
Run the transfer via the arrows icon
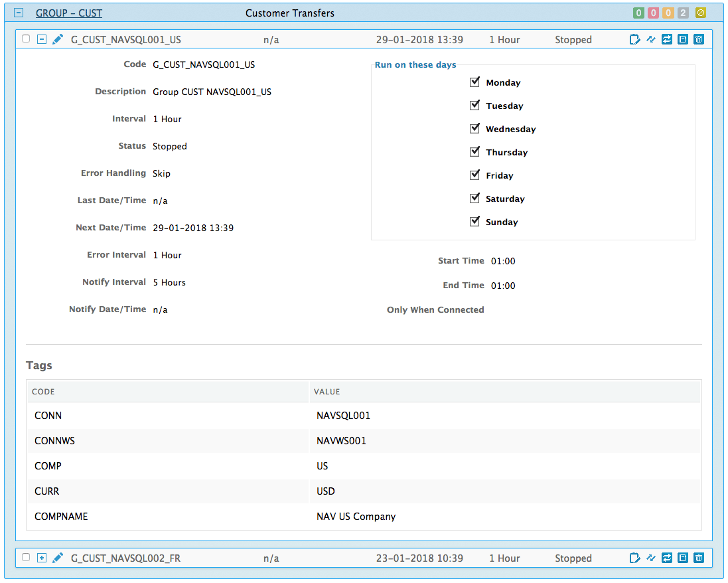[x=650, y=39]
